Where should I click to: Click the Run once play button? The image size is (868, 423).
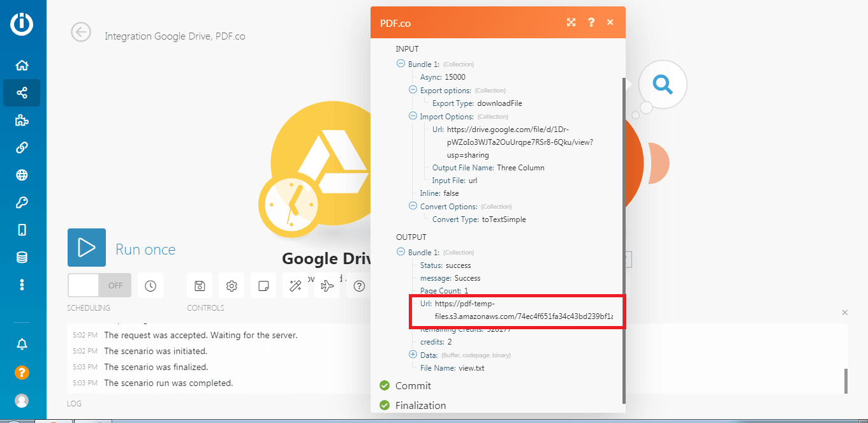point(87,248)
